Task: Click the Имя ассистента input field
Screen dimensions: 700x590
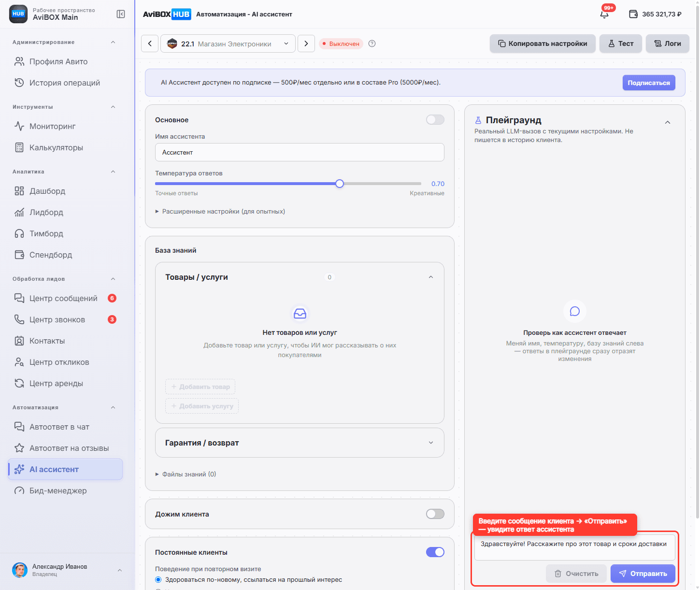Action: tap(300, 152)
